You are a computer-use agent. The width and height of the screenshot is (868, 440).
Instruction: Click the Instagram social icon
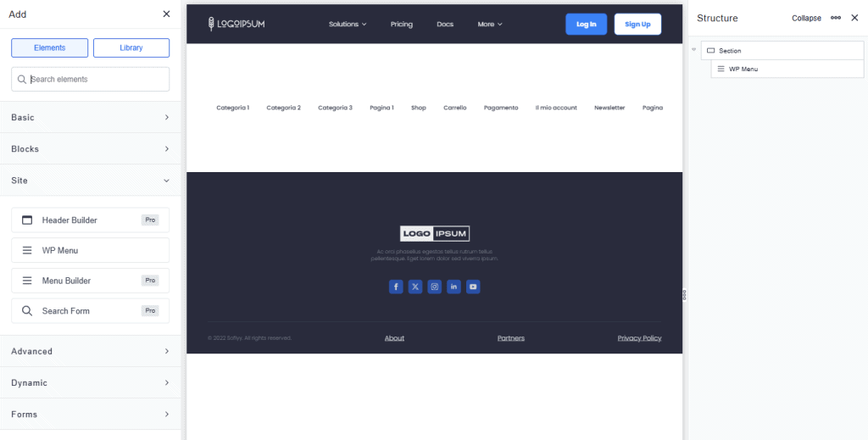[x=435, y=287]
